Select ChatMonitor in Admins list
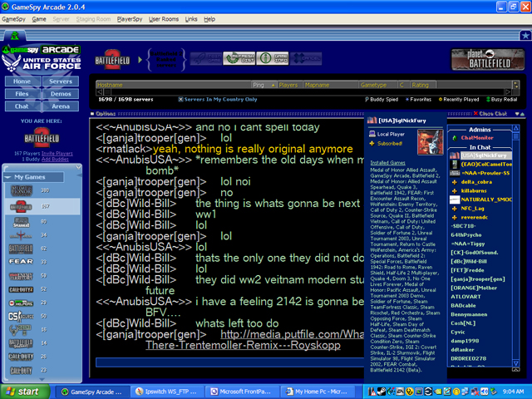 476,138
